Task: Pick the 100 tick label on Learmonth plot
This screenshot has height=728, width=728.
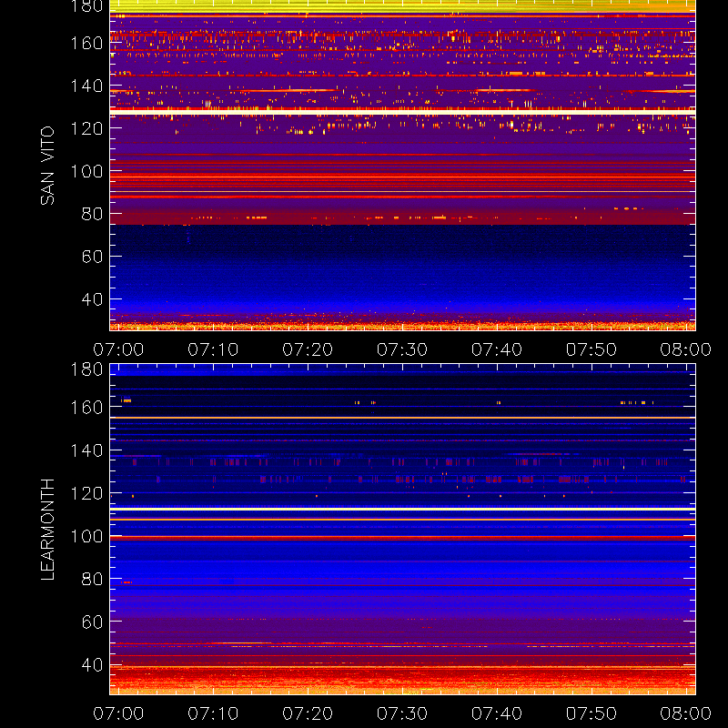Action: tap(86, 536)
